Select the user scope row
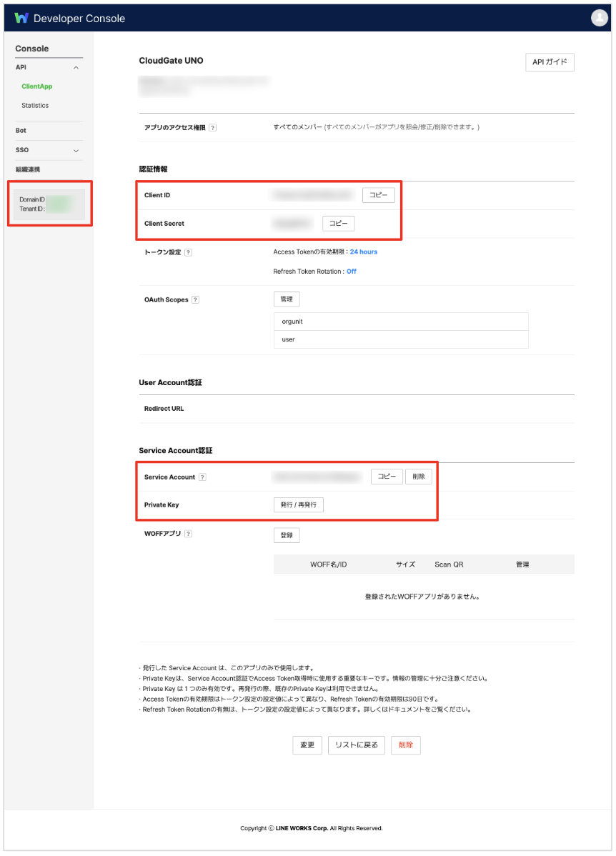The width and height of the screenshot is (616, 856). (401, 339)
